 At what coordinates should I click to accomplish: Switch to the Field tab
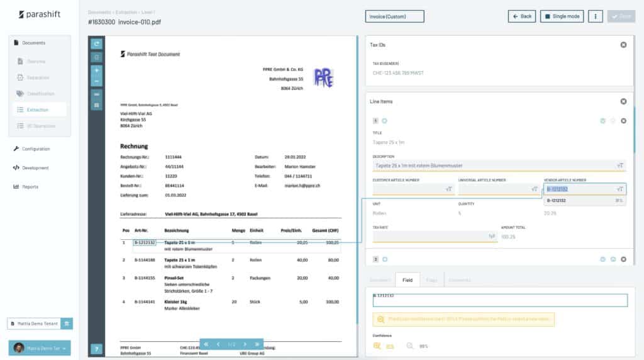pyautogui.click(x=407, y=279)
